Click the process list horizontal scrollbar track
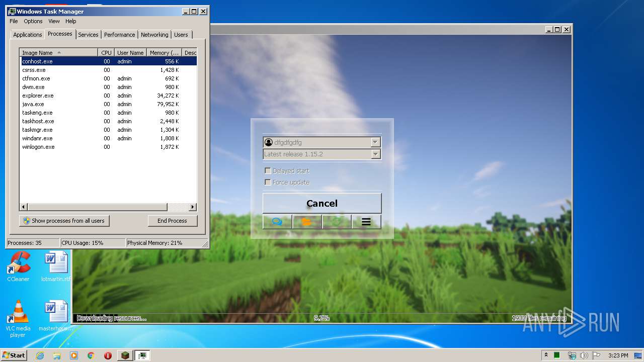 pos(178,207)
